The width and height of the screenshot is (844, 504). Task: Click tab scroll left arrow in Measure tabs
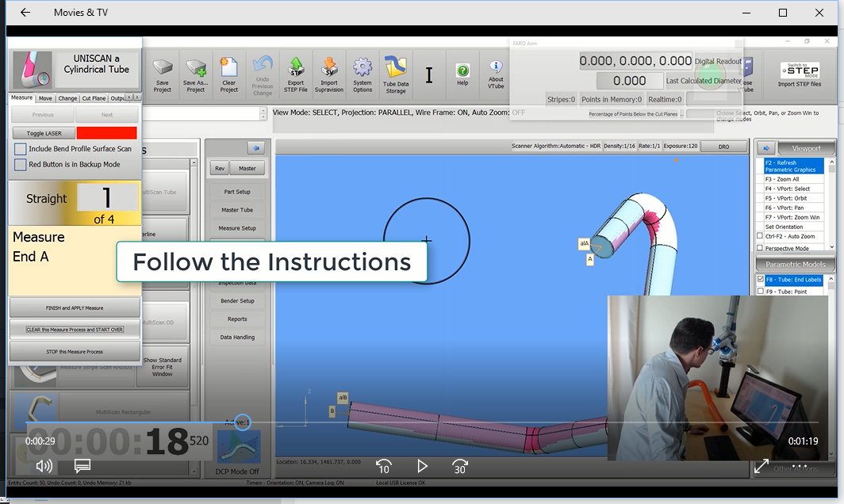tap(129, 97)
